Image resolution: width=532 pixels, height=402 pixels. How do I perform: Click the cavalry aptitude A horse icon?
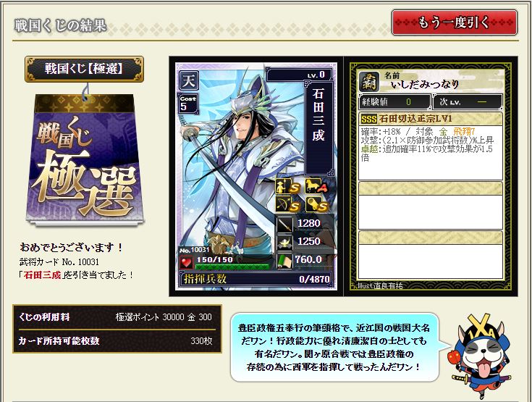[316, 186]
